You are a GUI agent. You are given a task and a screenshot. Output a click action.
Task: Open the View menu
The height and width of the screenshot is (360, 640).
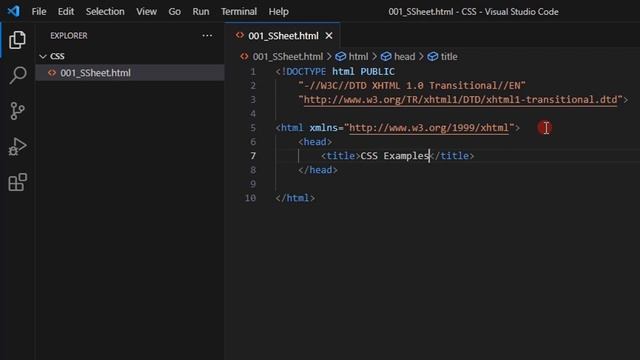146,11
